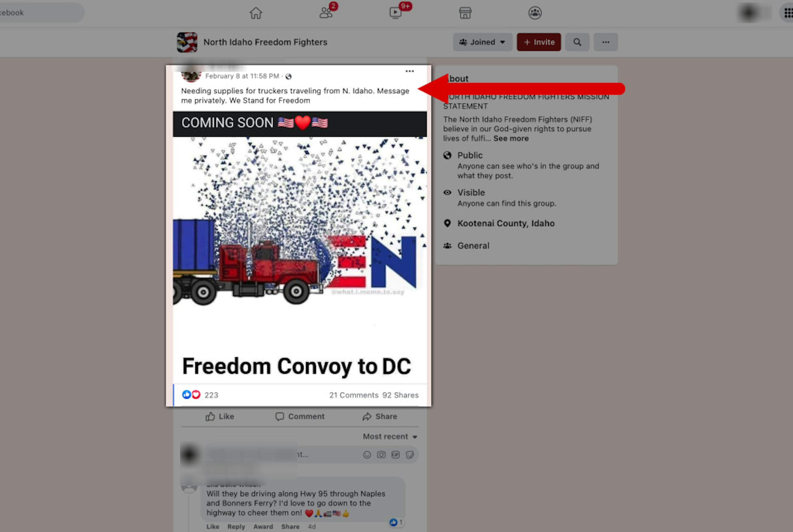Open the Marketplace storefront icon
Screen dimensions: 793x532
pyautogui.click(x=465, y=13)
